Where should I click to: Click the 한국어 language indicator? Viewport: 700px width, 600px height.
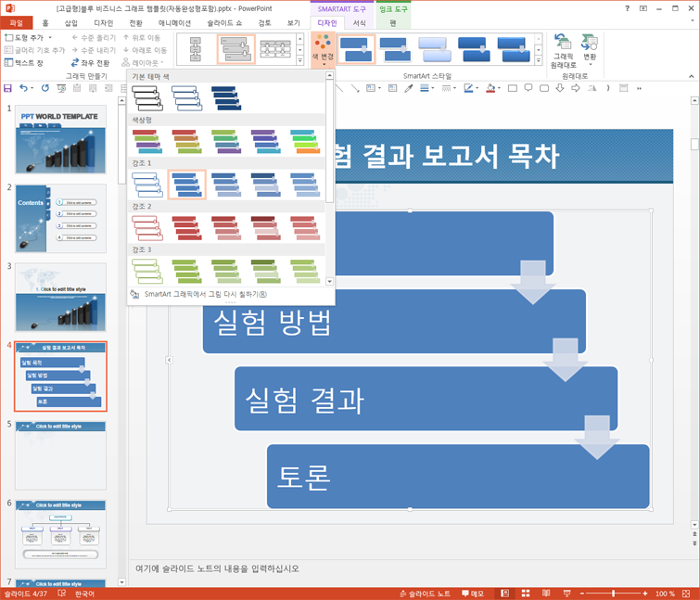pos(84,594)
